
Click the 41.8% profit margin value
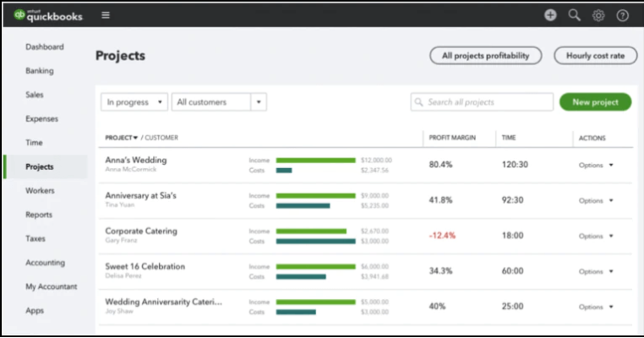(x=440, y=200)
